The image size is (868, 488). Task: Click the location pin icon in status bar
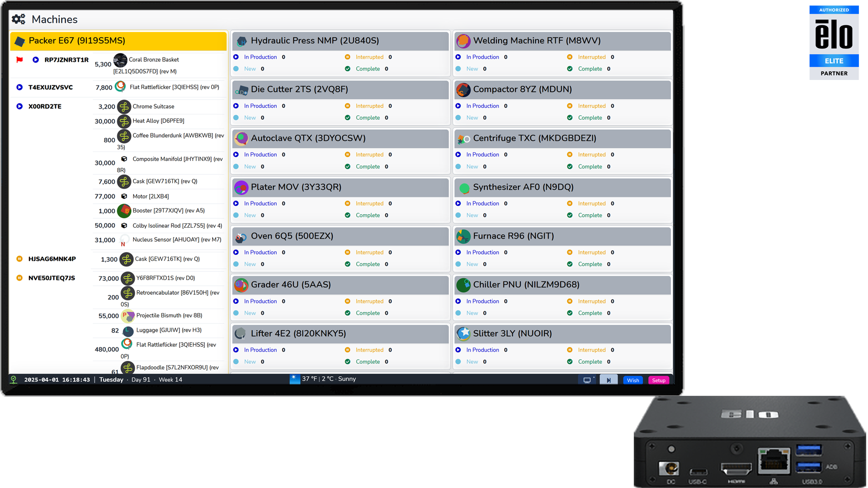tap(14, 380)
